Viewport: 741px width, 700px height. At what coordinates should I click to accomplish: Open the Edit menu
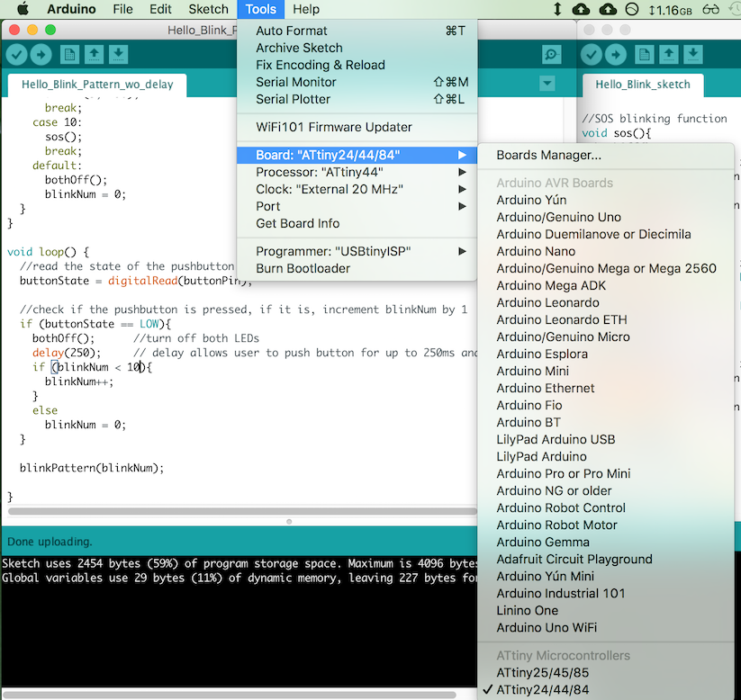click(x=160, y=9)
